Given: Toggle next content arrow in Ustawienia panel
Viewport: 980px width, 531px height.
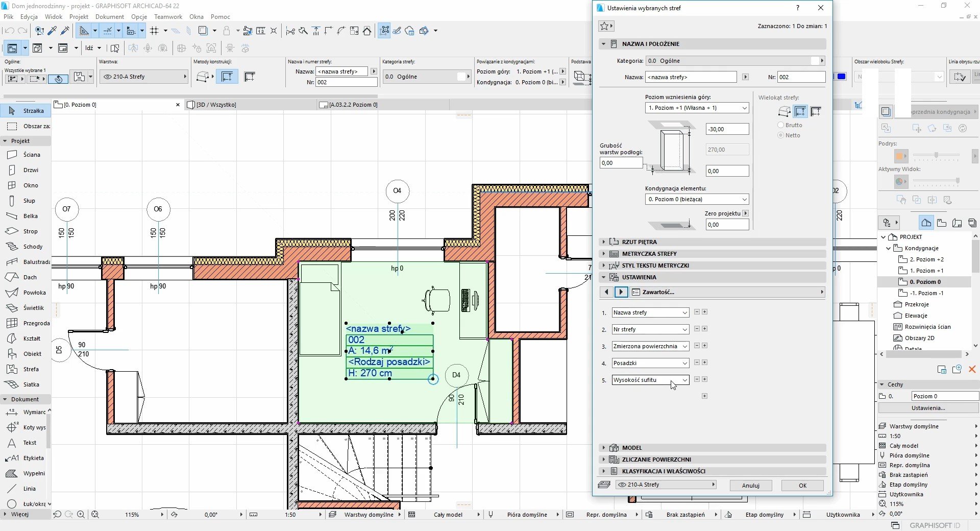Looking at the screenshot, I should pyautogui.click(x=621, y=292).
